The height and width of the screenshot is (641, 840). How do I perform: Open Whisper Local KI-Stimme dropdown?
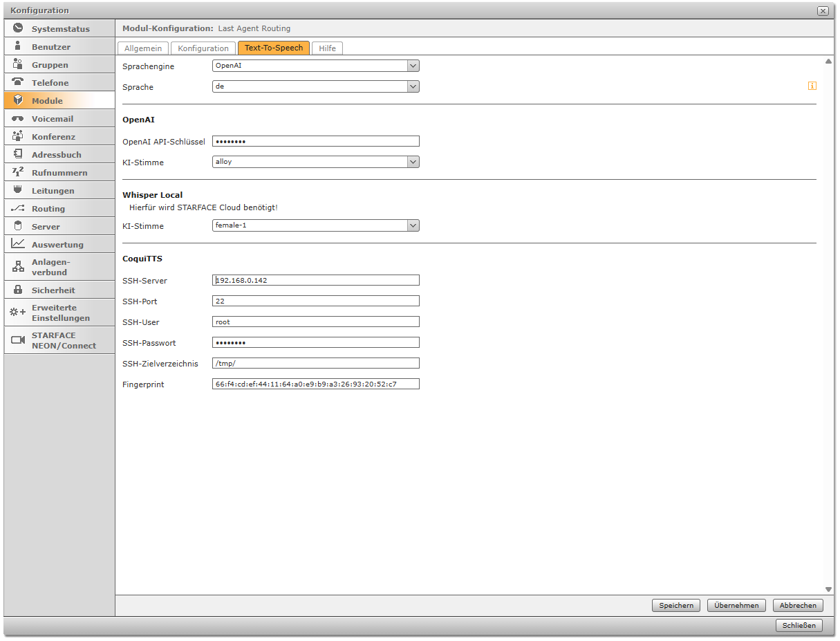[413, 225]
